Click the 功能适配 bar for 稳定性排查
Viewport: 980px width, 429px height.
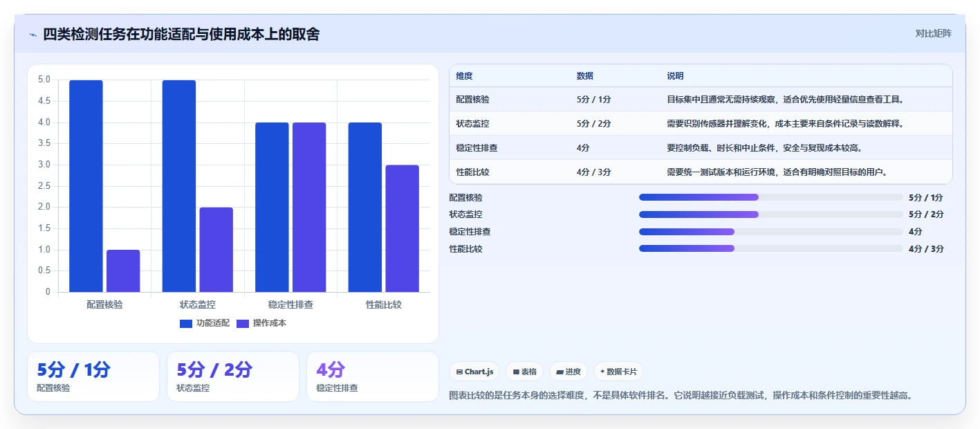click(x=272, y=208)
